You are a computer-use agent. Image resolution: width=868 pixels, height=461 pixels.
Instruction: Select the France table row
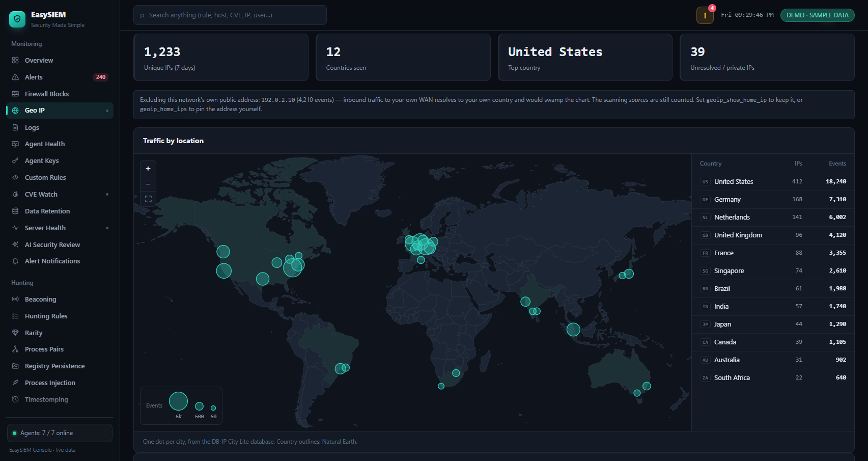click(773, 253)
